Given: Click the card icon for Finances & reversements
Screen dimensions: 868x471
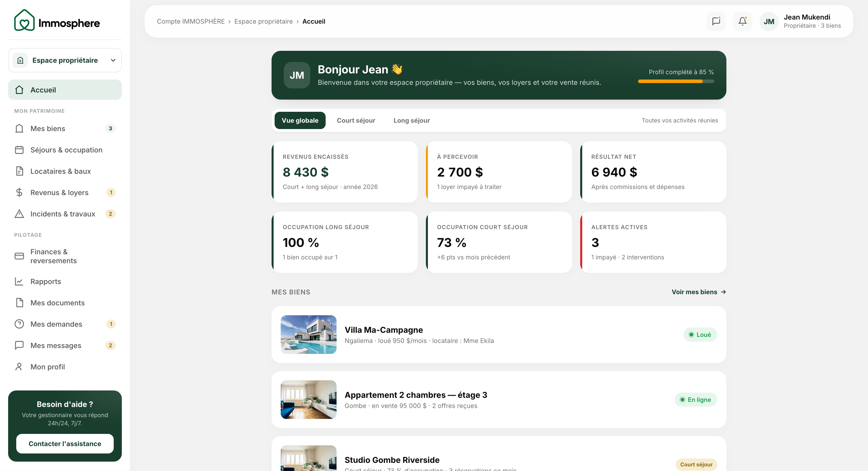Looking at the screenshot, I should (x=19, y=256).
